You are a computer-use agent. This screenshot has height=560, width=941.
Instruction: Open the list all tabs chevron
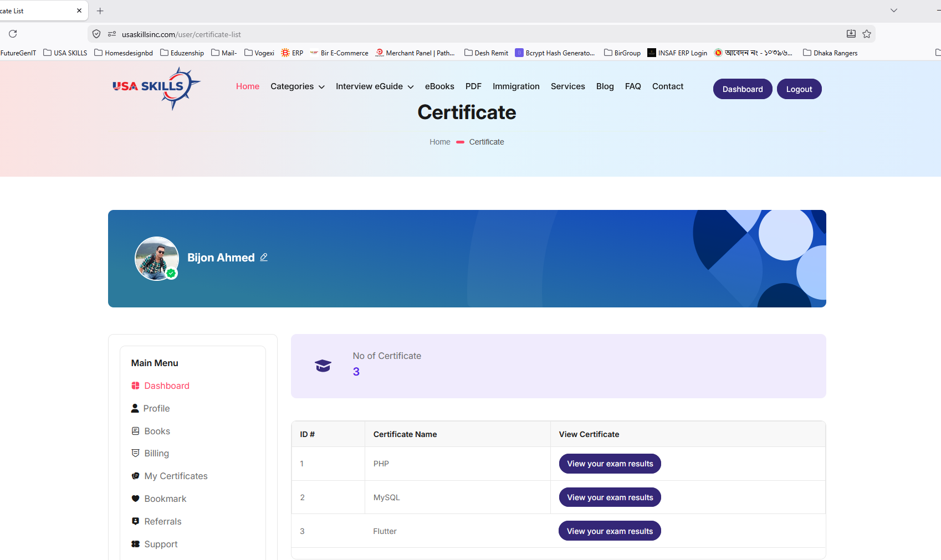pyautogui.click(x=894, y=11)
